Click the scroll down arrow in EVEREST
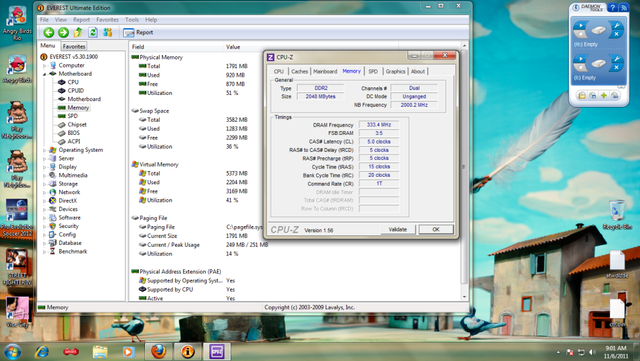The image size is (640, 361). (464, 297)
